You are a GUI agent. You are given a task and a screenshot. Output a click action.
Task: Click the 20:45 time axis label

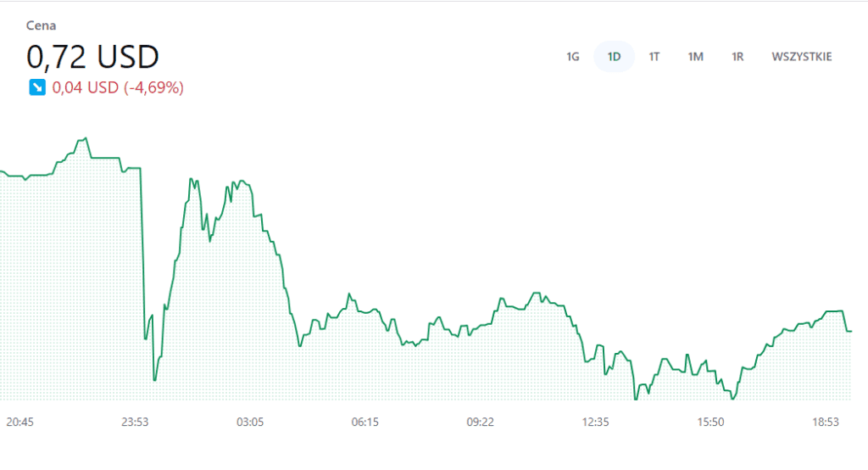(20, 422)
